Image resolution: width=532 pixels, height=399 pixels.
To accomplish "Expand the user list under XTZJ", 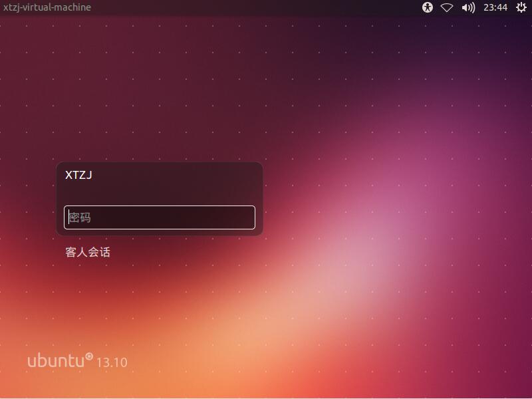I will click(x=78, y=176).
